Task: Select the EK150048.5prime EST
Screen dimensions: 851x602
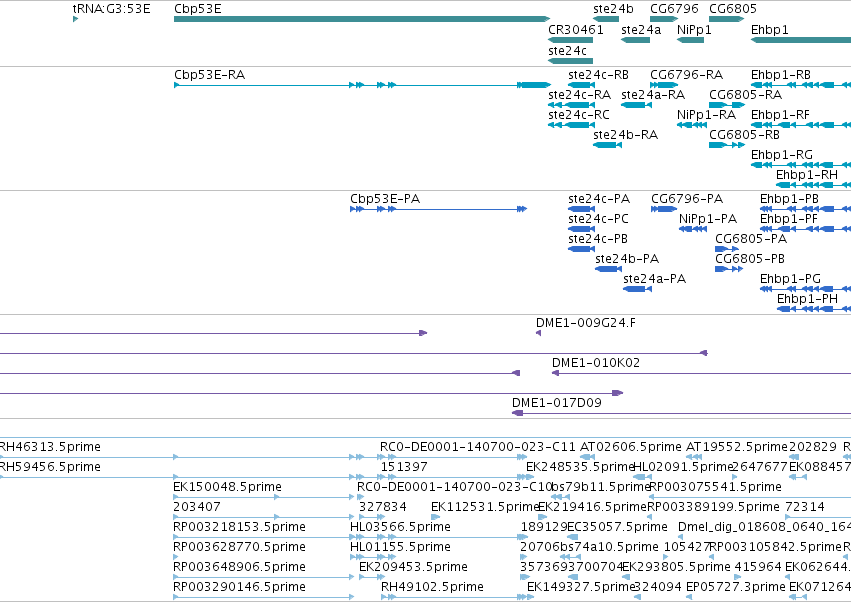Action: [x=263, y=497]
